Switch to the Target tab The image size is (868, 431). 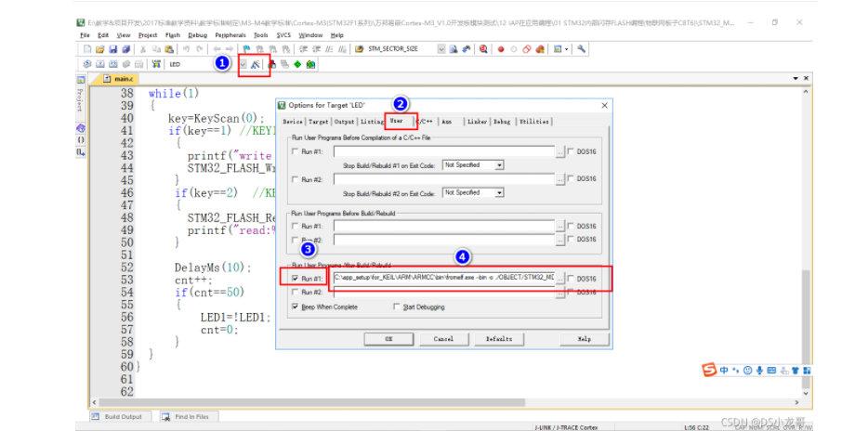point(319,121)
